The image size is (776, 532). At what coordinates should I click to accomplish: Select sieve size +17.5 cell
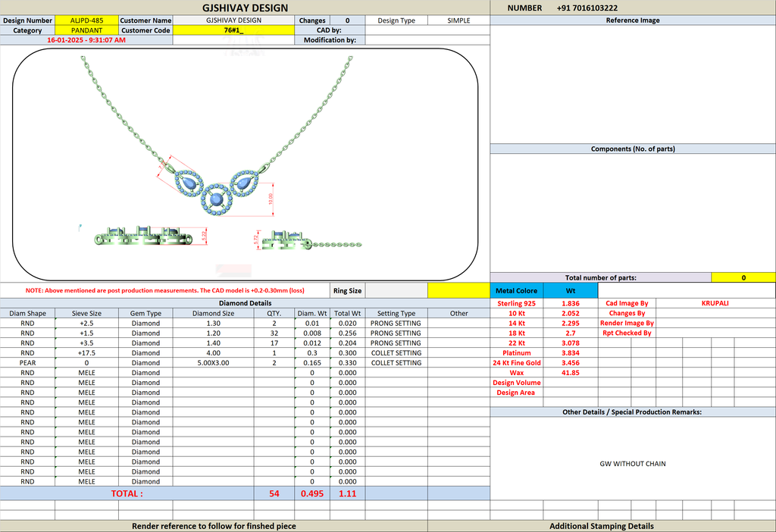(86, 353)
